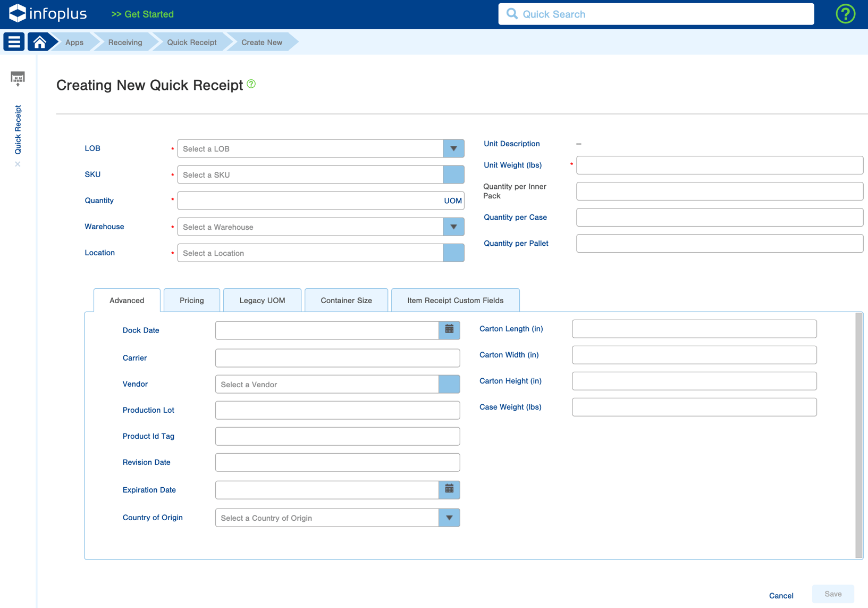Open the Expiration Date calendar picker
The image size is (868, 608).
449,490
